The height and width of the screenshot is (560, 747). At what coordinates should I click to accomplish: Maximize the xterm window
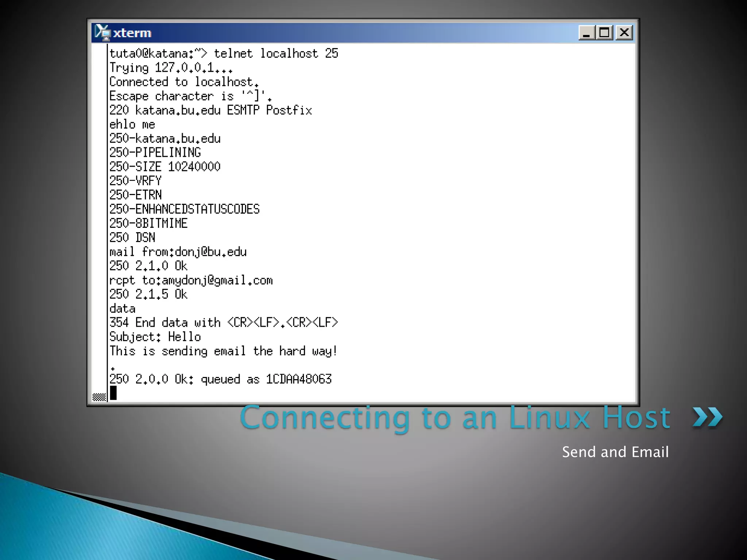[605, 33]
